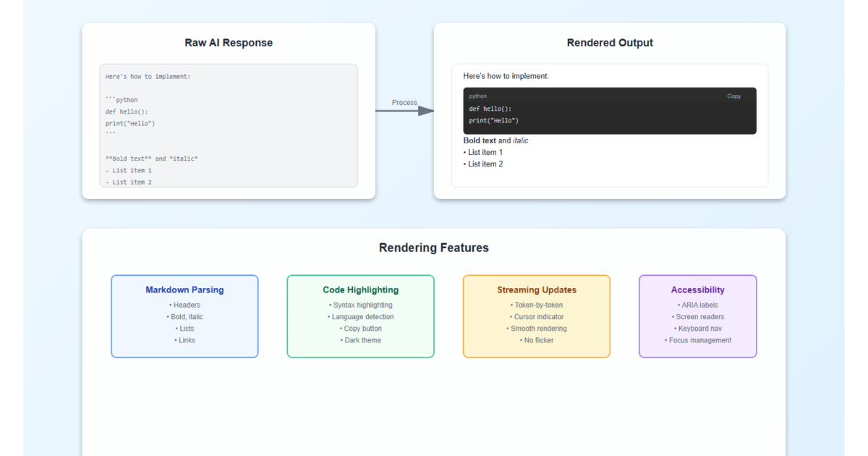Select the Code Highlighting card title

(360, 290)
